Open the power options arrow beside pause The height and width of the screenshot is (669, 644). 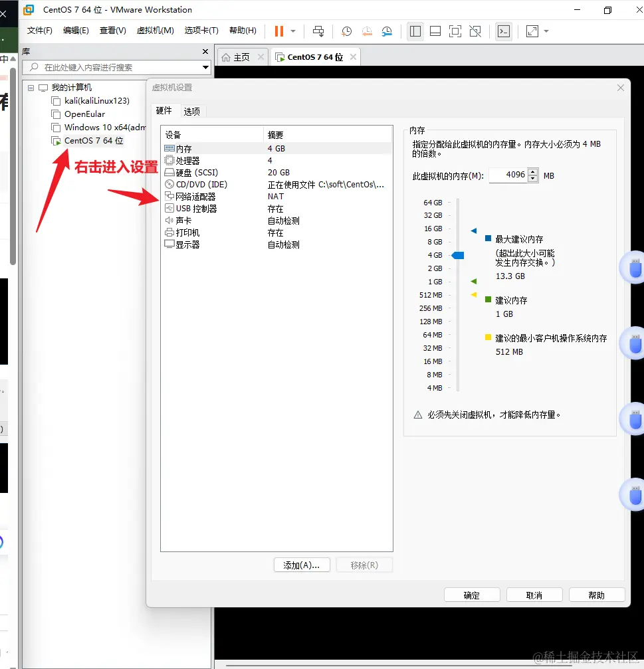[293, 31]
